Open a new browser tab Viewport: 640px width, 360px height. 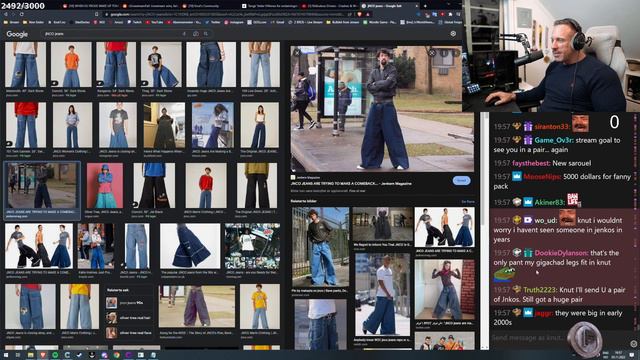pyautogui.click(x=425, y=6)
